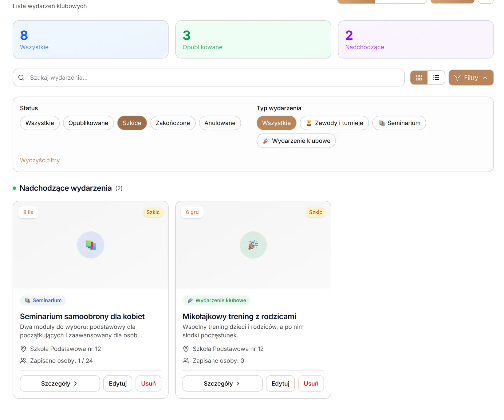
Task: Open Szczegóły for Mikołajkowy trening z rodzicami
Action: point(222,383)
